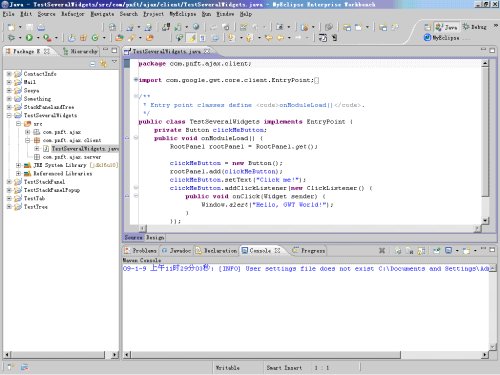The height and width of the screenshot is (375, 500).
Task: Click the console horizontal scrollbar
Action: 266,355
